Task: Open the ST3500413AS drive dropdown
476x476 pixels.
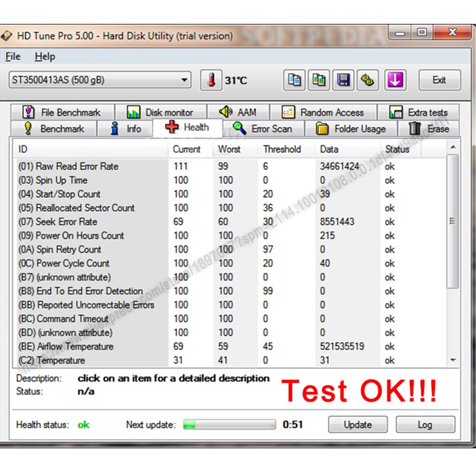Action: click(100, 80)
